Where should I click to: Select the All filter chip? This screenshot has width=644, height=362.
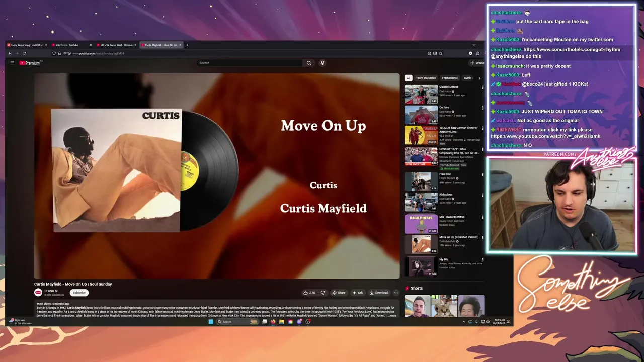[x=409, y=78]
